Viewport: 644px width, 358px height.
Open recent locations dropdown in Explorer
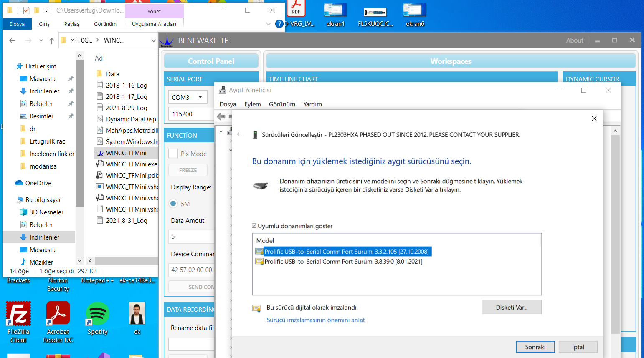(x=41, y=40)
